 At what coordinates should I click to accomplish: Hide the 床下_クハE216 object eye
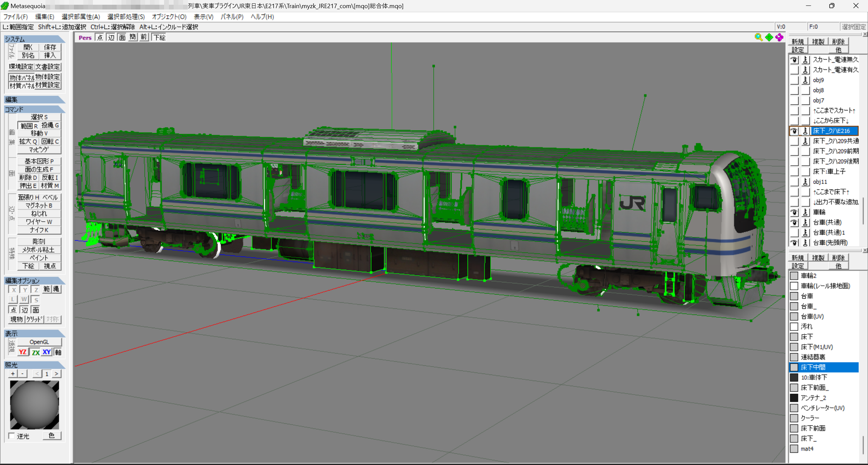point(794,131)
